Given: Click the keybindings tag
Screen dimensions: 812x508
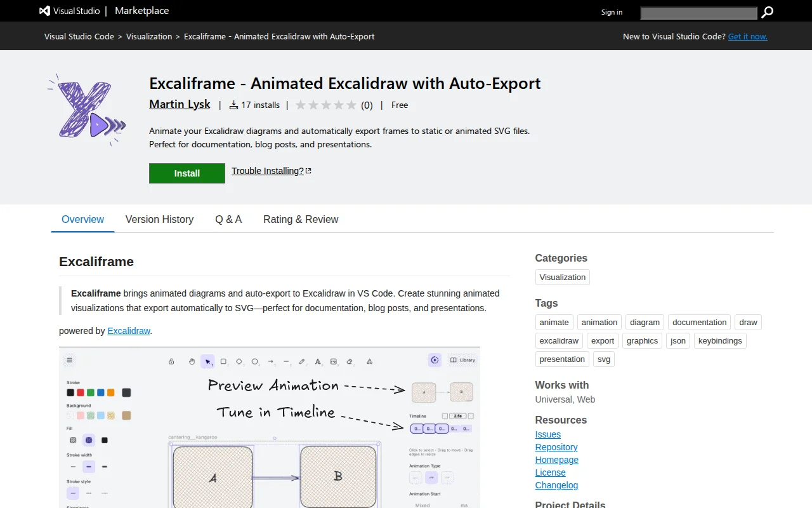Looking at the screenshot, I should [720, 340].
